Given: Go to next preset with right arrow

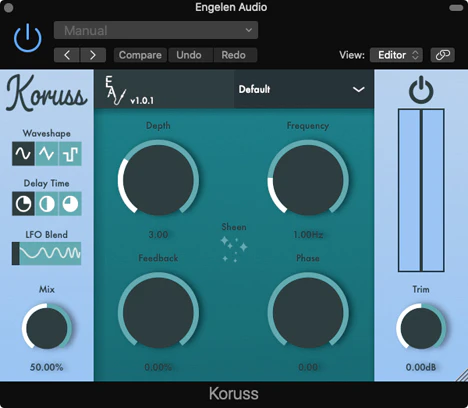Looking at the screenshot, I should click(93, 55).
